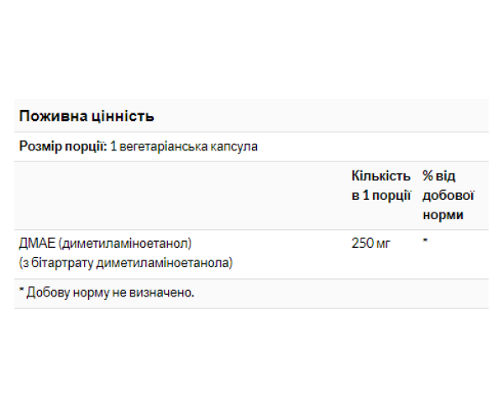Click the word "бітартрату" in the ingredient source

[62, 263]
